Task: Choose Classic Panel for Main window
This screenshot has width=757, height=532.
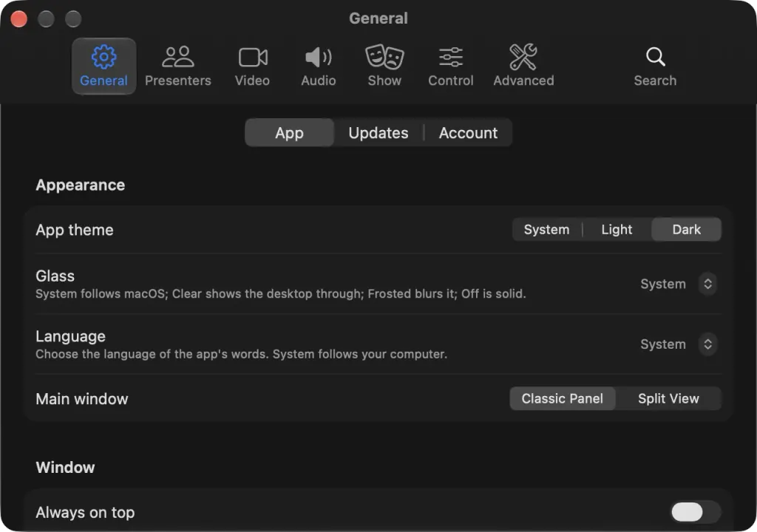Action: [x=563, y=398]
